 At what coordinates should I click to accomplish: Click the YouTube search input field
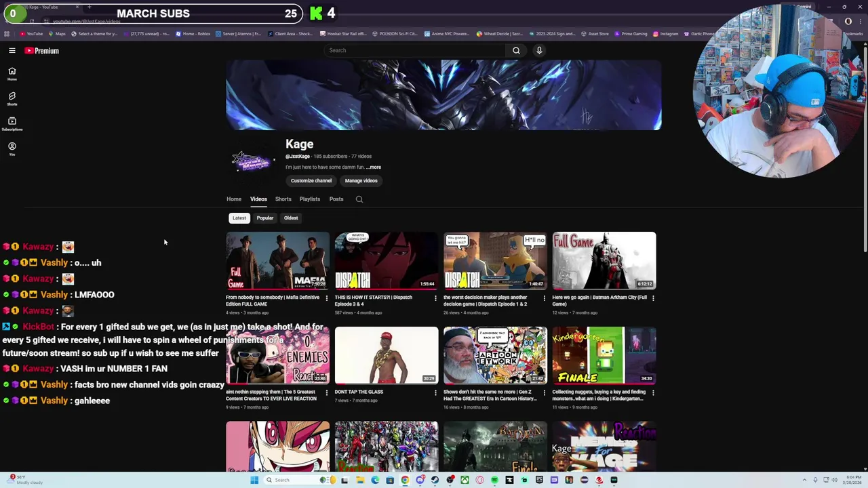click(x=415, y=50)
